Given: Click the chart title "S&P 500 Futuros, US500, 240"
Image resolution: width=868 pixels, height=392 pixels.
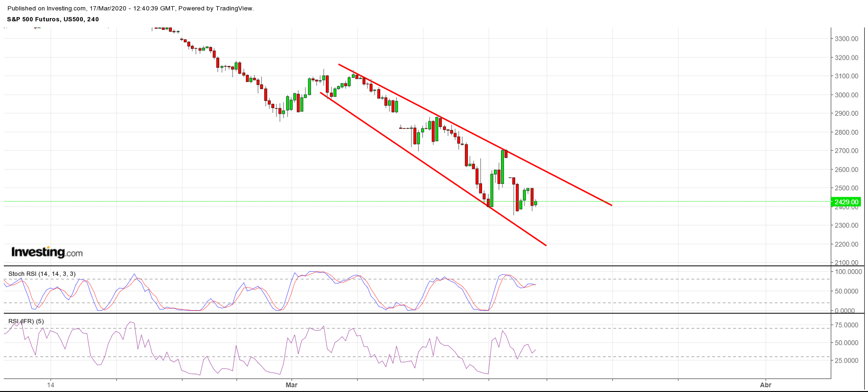Looking at the screenshot, I should click(53, 19).
